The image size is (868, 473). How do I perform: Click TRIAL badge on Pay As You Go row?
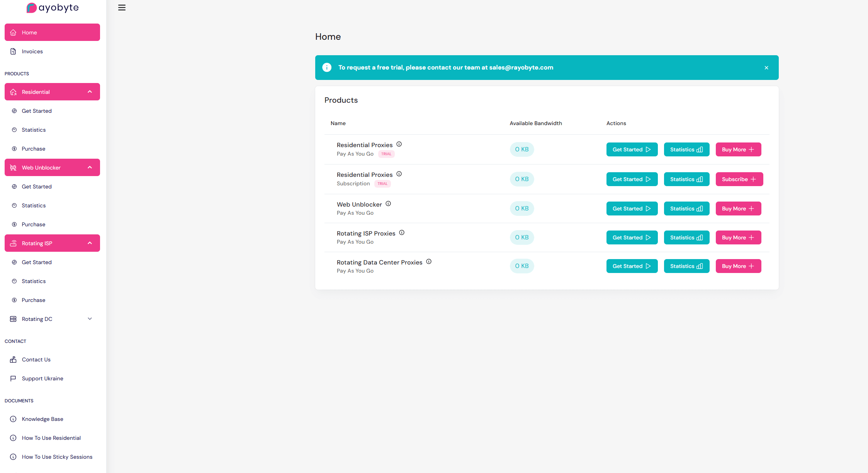(x=386, y=154)
